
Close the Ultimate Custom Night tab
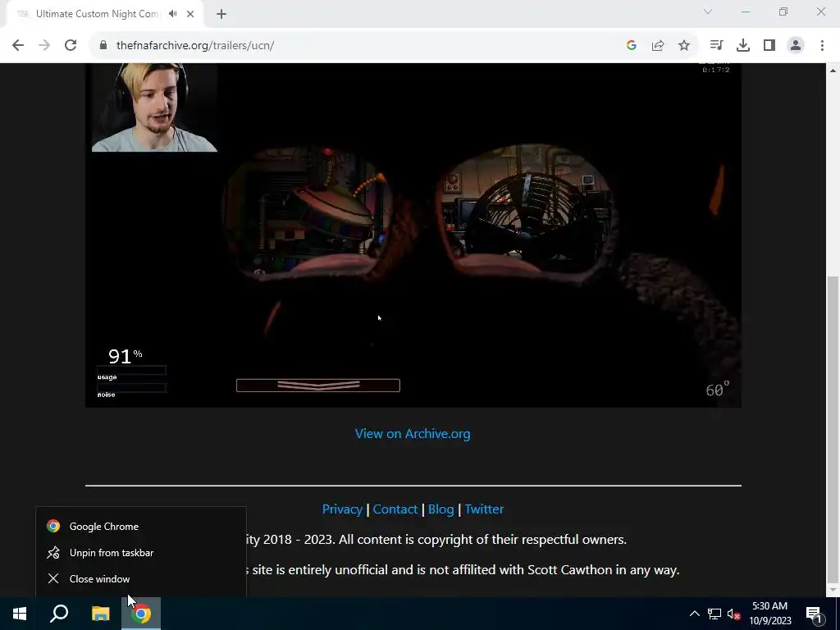point(190,14)
